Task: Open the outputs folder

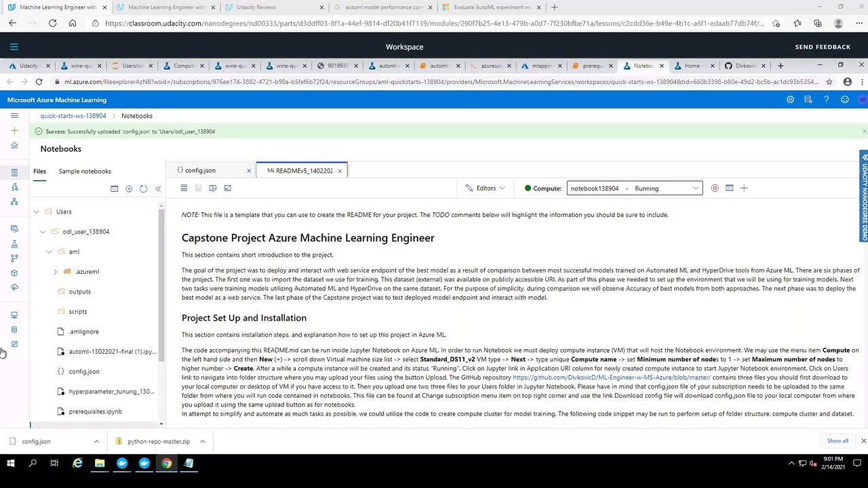Action: click(79, 291)
